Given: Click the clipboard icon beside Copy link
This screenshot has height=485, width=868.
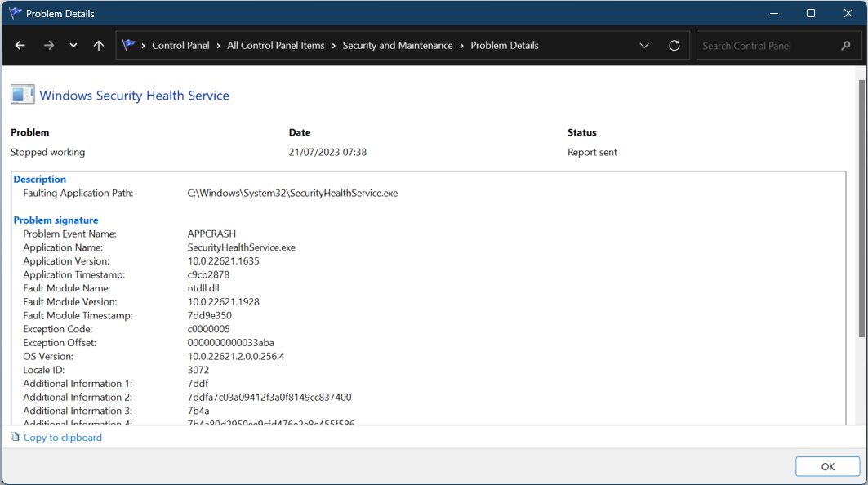Looking at the screenshot, I should [15, 437].
